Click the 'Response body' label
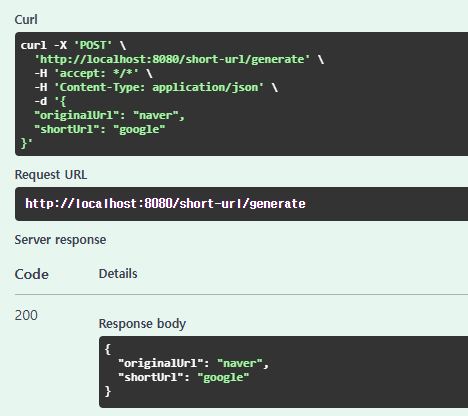The image size is (468, 416). [142, 324]
